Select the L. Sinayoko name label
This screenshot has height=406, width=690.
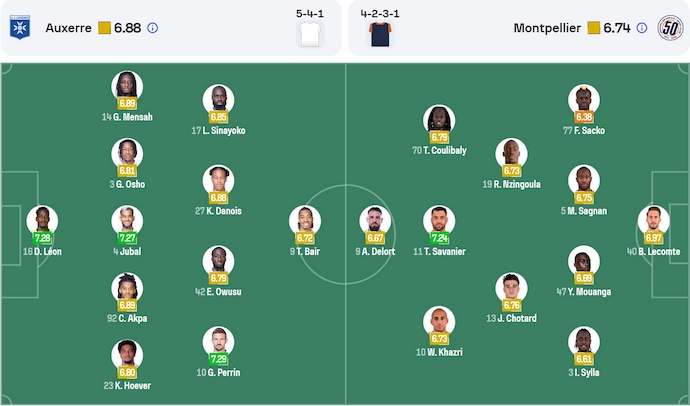point(219,131)
